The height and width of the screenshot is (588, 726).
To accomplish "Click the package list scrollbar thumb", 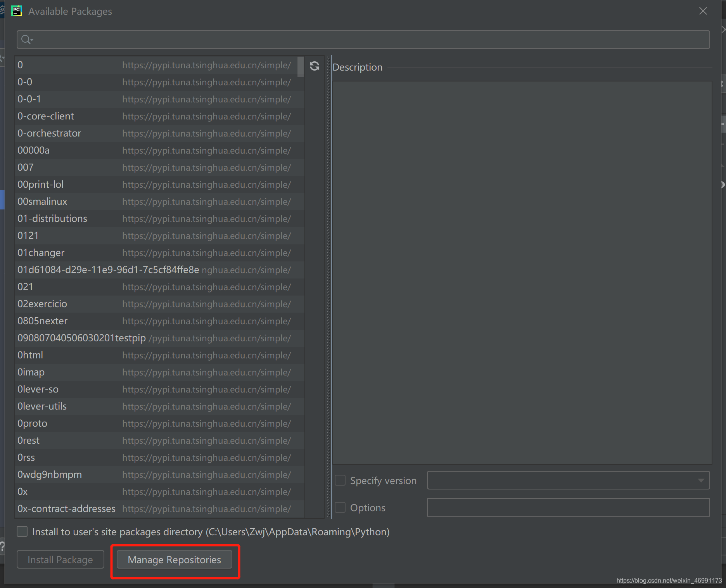I will [x=301, y=67].
